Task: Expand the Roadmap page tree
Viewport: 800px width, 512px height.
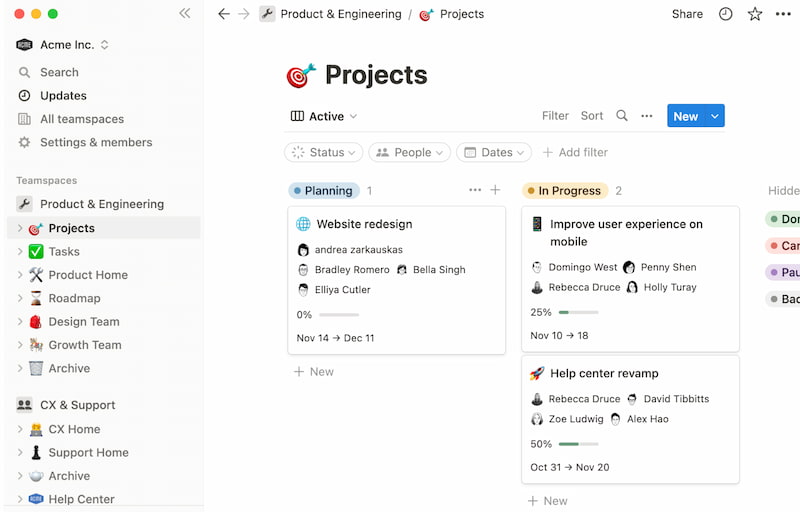Action: pos(19,298)
